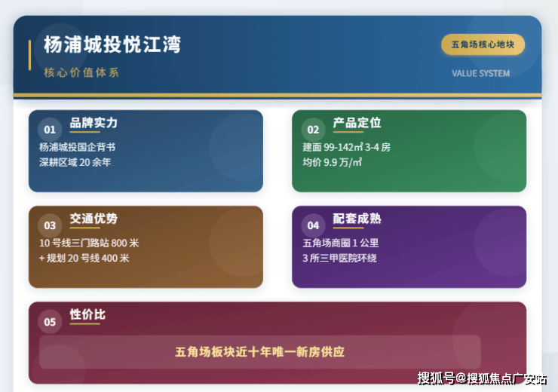Click the 杨浦城投悦江湾 main title
This screenshot has height=392, width=558.
click(112, 44)
